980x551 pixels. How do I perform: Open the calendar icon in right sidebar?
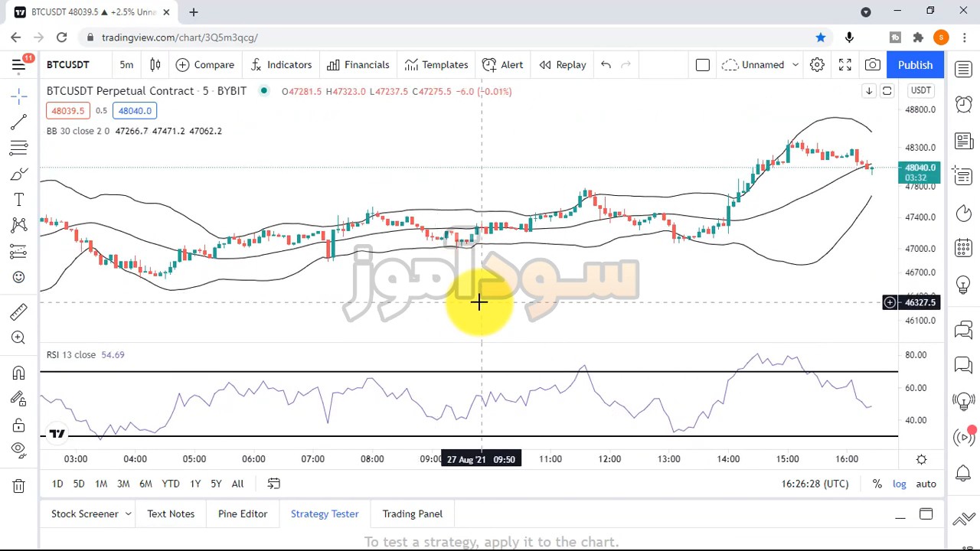964,248
